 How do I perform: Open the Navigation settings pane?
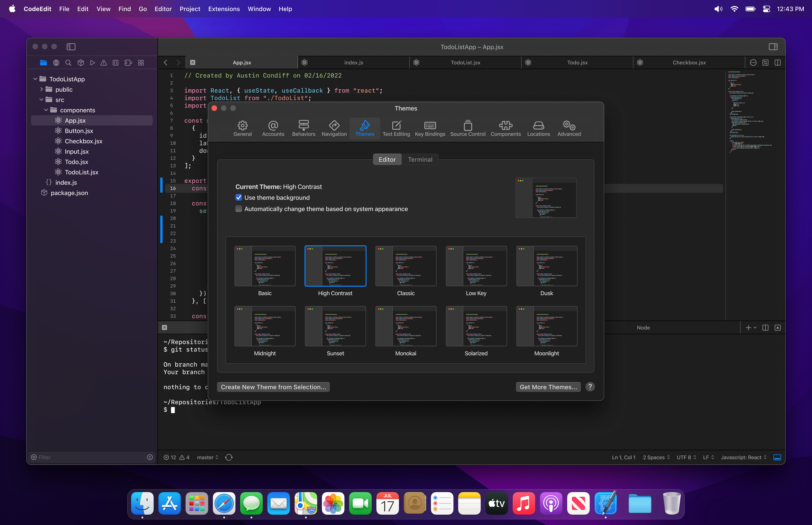click(x=334, y=128)
